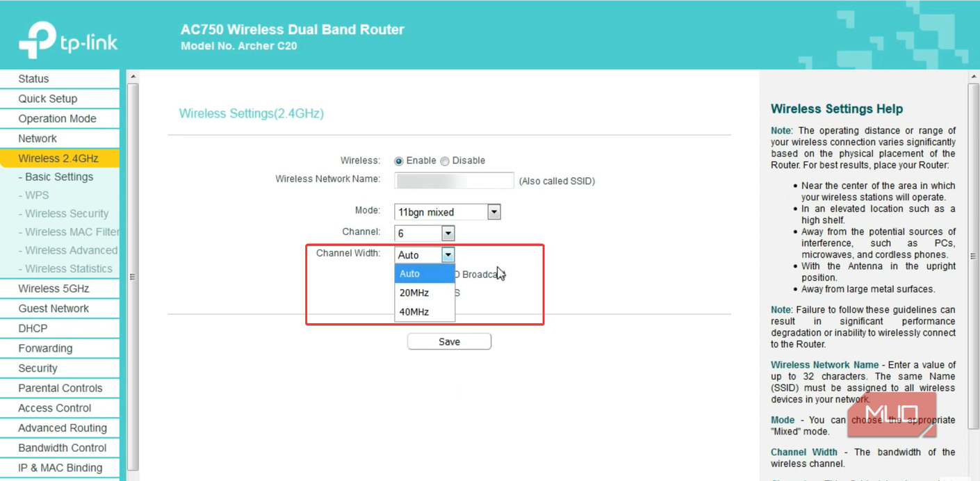Click the Save button

(449, 341)
